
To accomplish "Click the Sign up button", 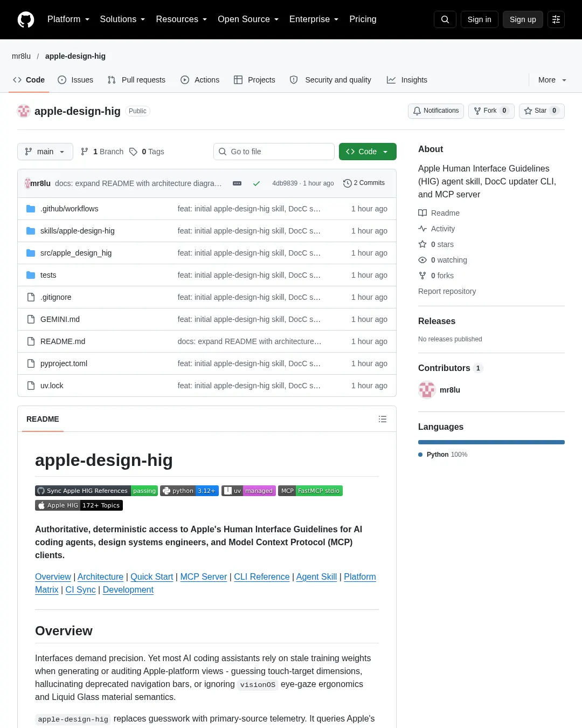I will click(523, 19).
